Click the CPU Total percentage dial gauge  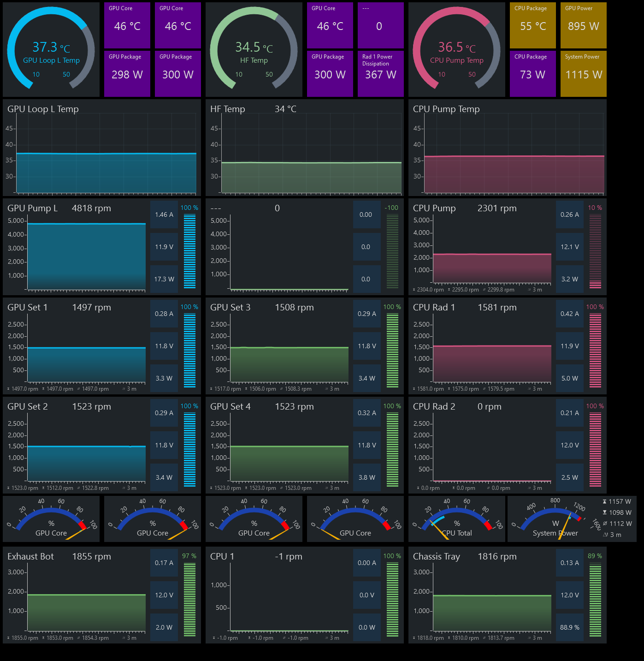[x=456, y=519]
